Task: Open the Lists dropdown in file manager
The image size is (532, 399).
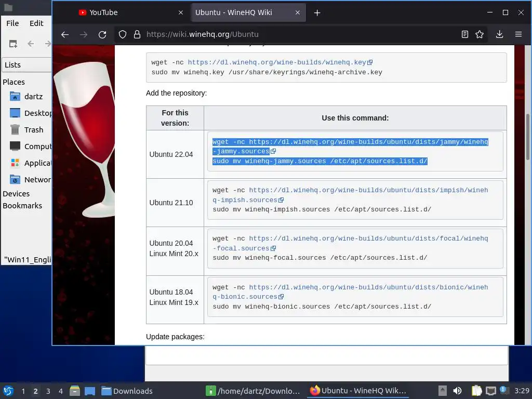Action: 27,65
